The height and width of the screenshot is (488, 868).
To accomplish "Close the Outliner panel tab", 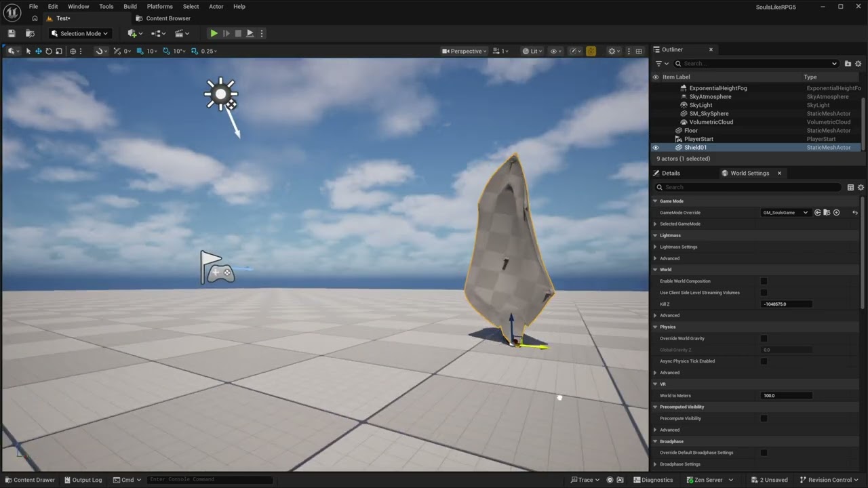I will pos(711,49).
